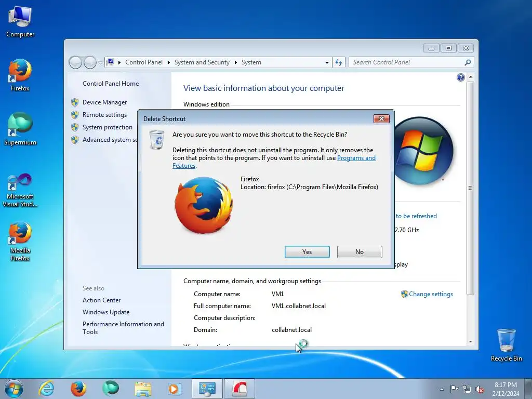The image size is (532, 399).
Task: Click the collabnet.local domain value
Action: click(x=291, y=330)
